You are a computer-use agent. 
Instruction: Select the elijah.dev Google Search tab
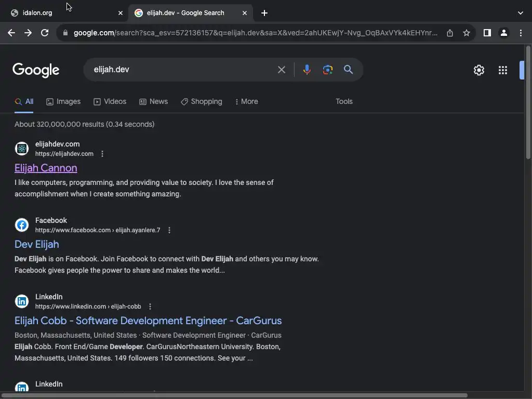pyautogui.click(x=190, y=13)
